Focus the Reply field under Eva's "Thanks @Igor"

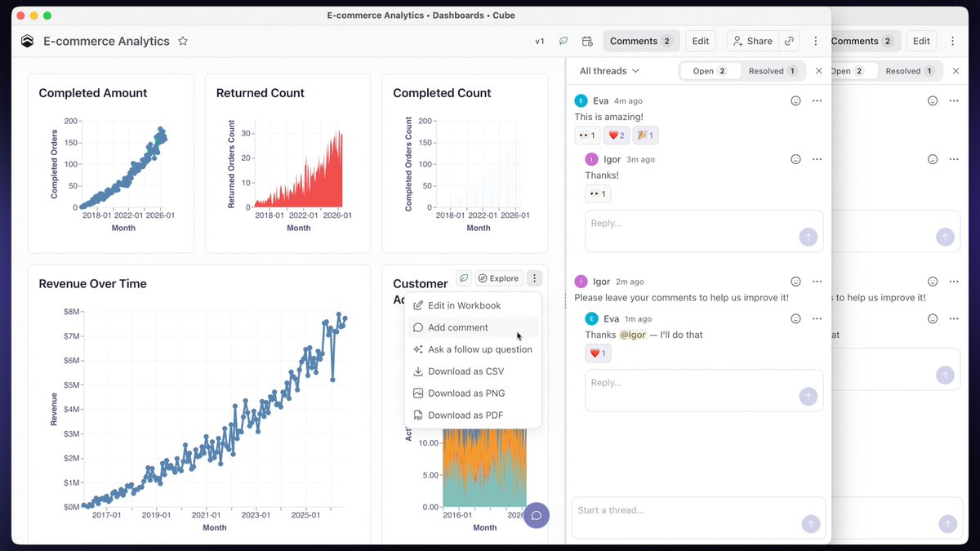tap(704, 390)
